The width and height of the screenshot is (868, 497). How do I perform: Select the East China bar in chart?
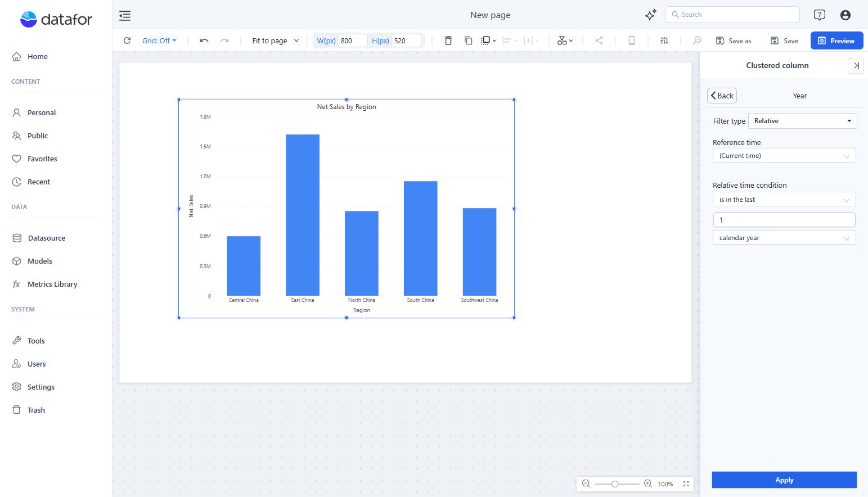coord(303,215)
